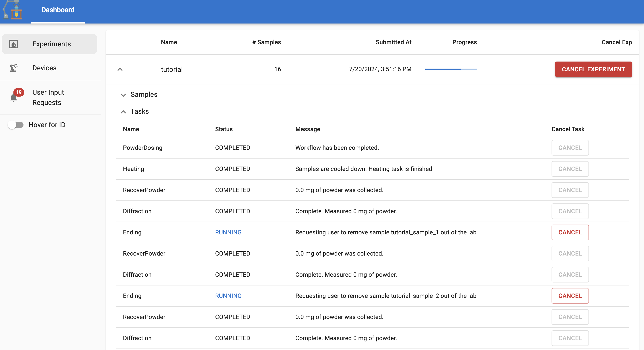This screenshot has width=644, height=350.
Task: Expand the Samples section
Action: pyautogui.click(x=123, y=95)
